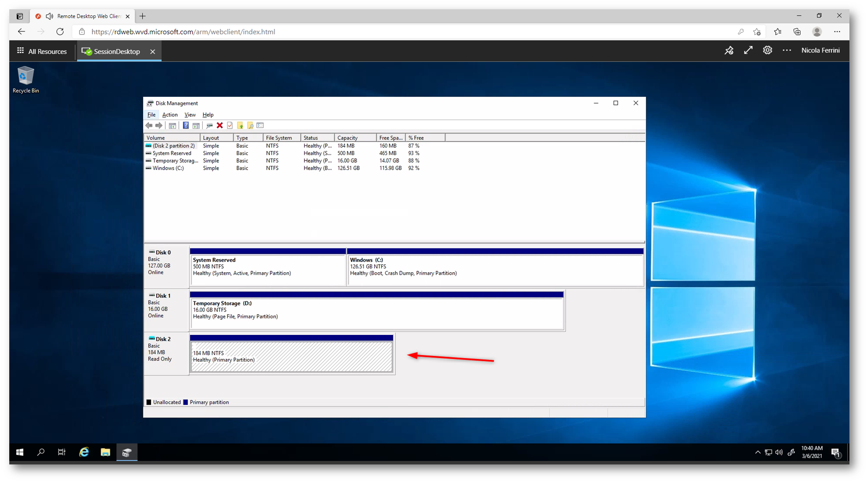Image resolution: width=868 pixels, height=483 pixels.
Task: Show hidden tray icons chevron
Action: coord(758,452)
